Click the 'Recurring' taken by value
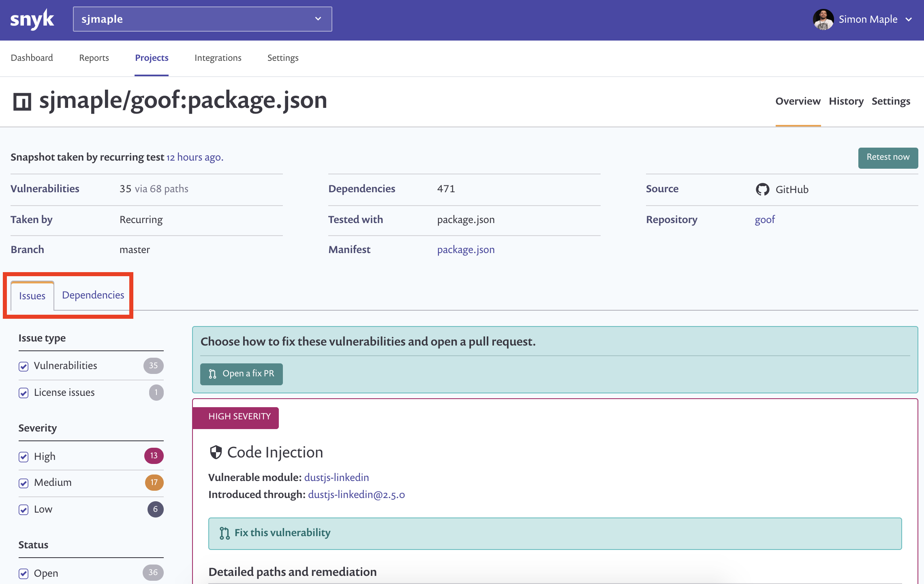 pos(141,220)
